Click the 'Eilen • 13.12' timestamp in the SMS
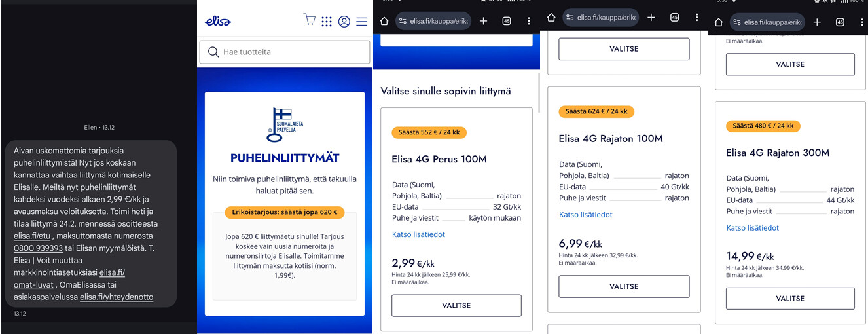 99,128
